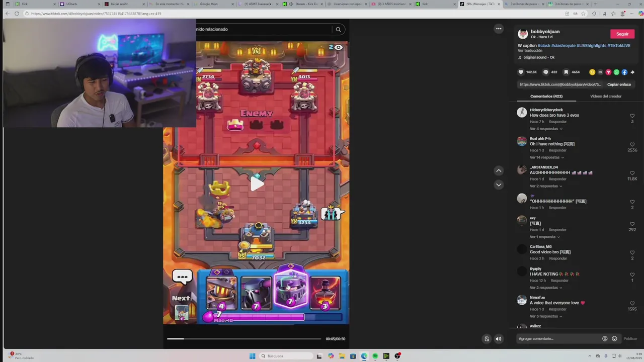Show hidden system tray icons chevron
Screen dimensions: 644x362
tap(590, 356)
